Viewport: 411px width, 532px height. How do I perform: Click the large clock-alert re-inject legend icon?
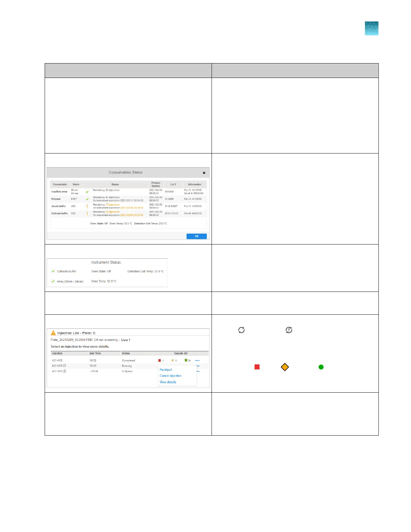point(289,330)
